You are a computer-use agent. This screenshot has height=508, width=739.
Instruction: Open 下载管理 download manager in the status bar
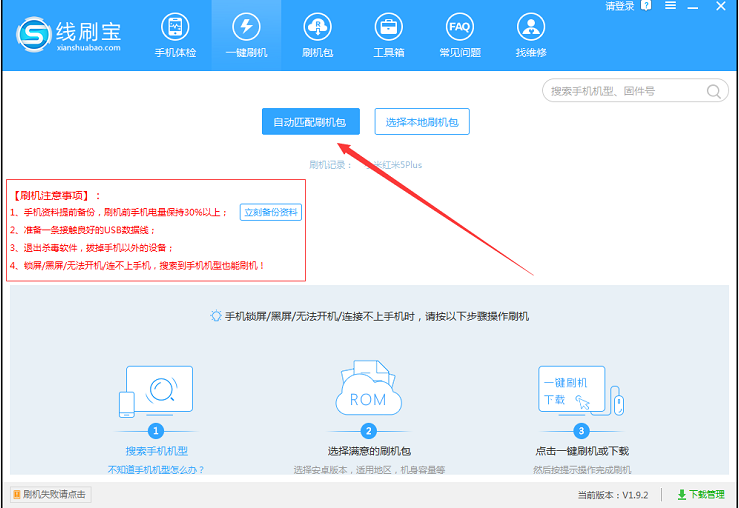[702, 495]
